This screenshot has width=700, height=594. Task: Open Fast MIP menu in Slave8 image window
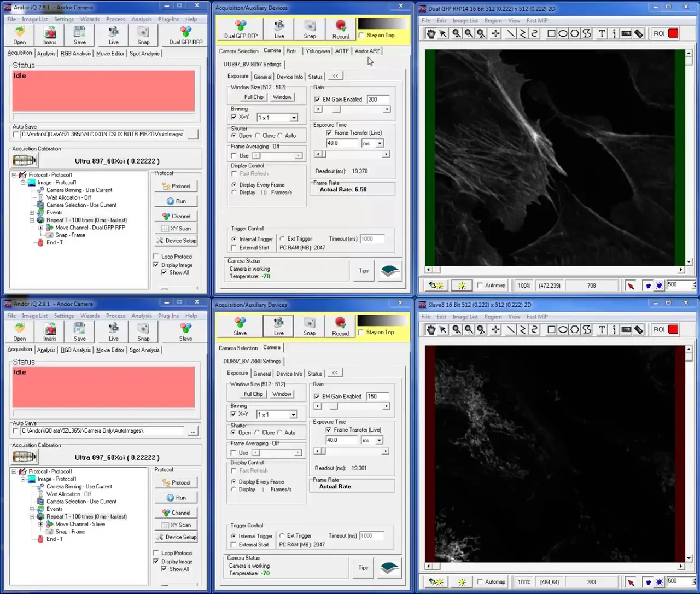(537, 317)
